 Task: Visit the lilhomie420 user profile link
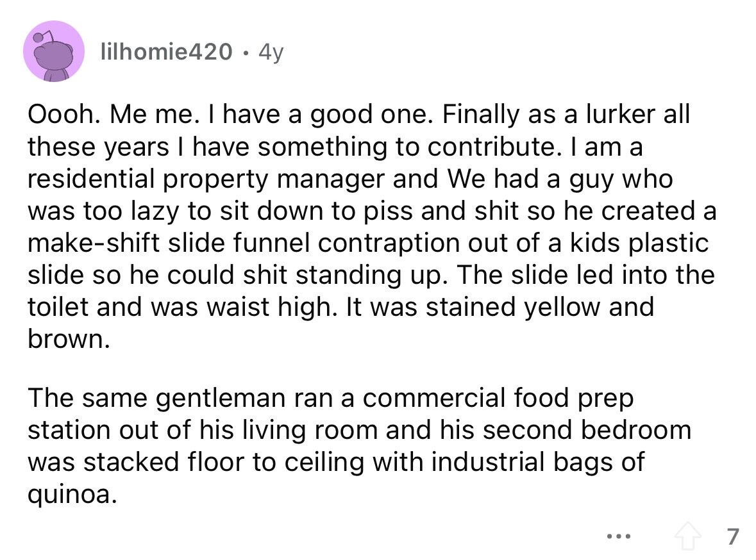point(166,51)
